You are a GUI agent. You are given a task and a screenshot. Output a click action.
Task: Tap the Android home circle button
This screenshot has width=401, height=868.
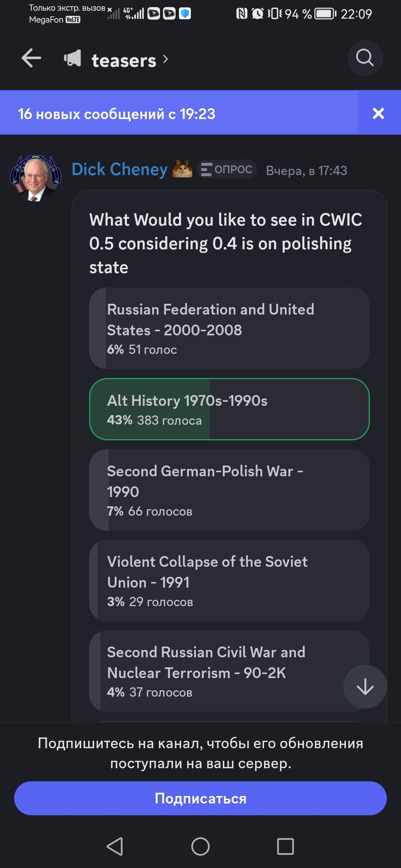click(200, 847)
